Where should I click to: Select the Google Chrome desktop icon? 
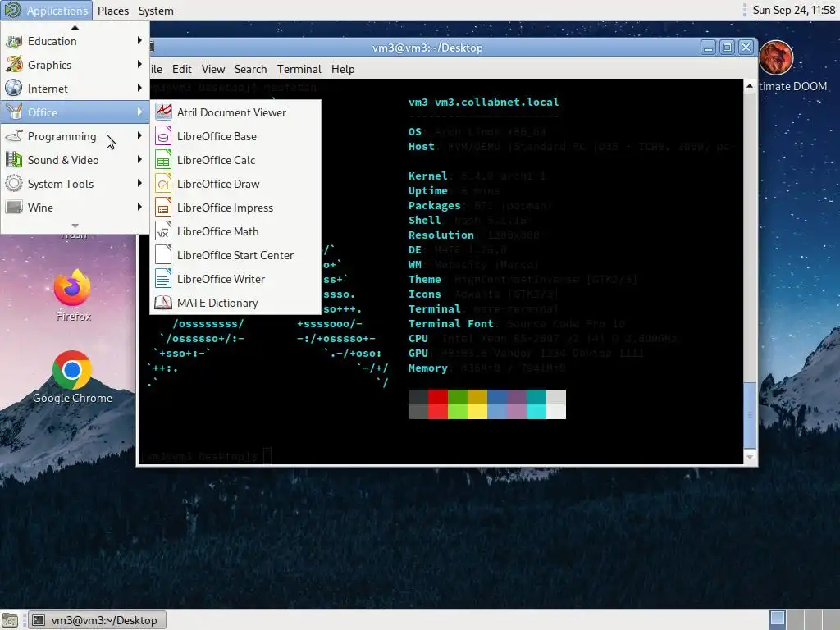click(x=72, y=370)
